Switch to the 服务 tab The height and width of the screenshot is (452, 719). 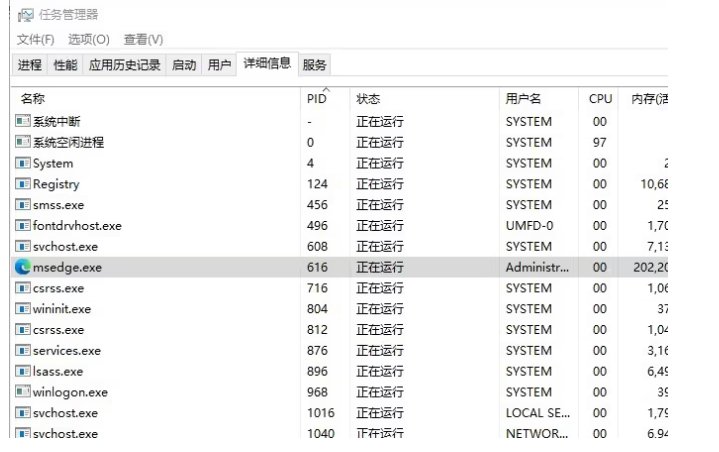314,65
